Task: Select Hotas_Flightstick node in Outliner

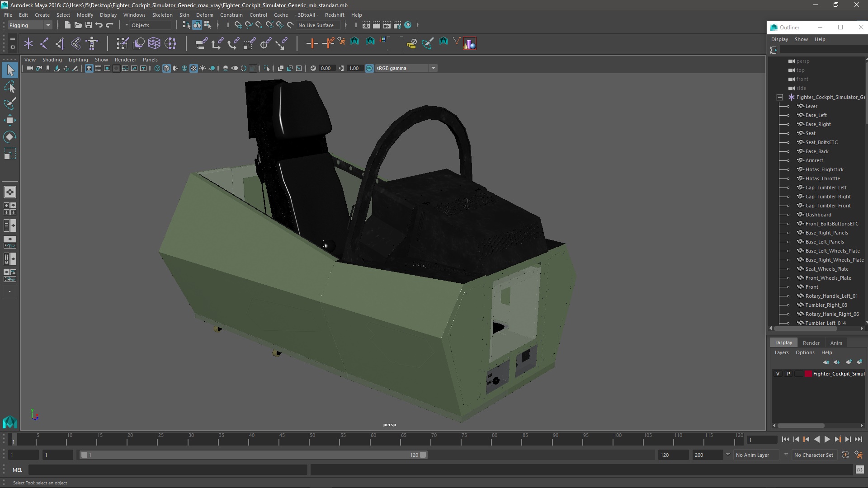Action: tap(824, 169)
